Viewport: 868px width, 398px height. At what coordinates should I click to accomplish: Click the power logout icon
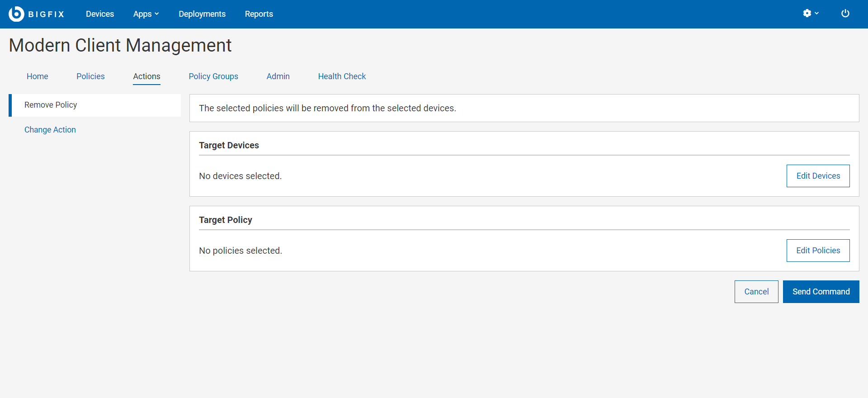[845, 14]
